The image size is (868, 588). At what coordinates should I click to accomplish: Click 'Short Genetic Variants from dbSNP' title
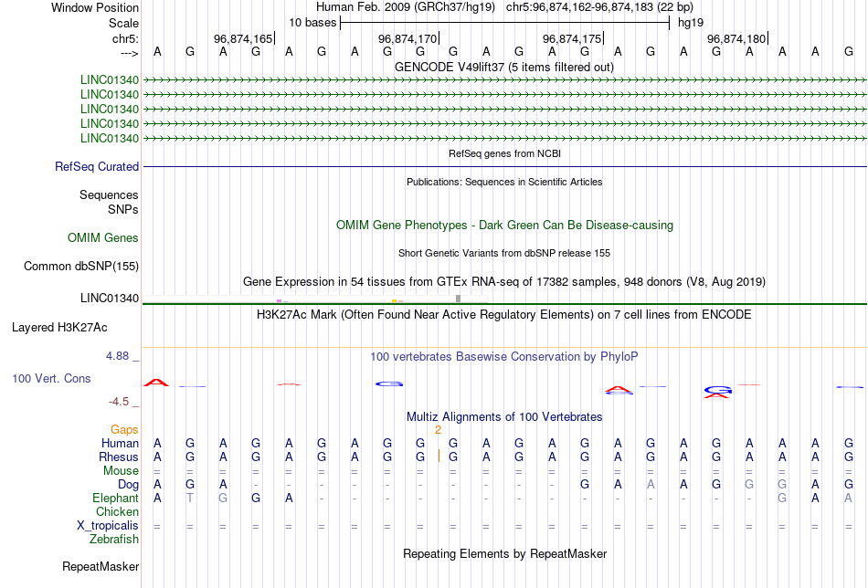click(504, 253)
